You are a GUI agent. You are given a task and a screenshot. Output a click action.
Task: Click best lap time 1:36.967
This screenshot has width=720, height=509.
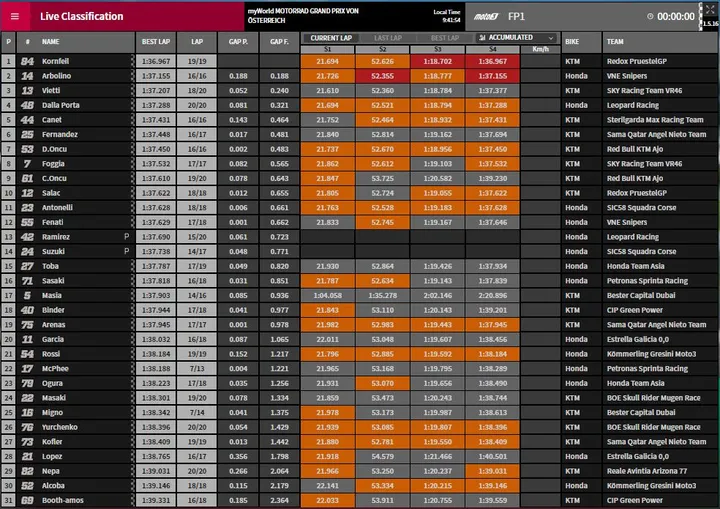pyautogui.click(x=156, y=61)
